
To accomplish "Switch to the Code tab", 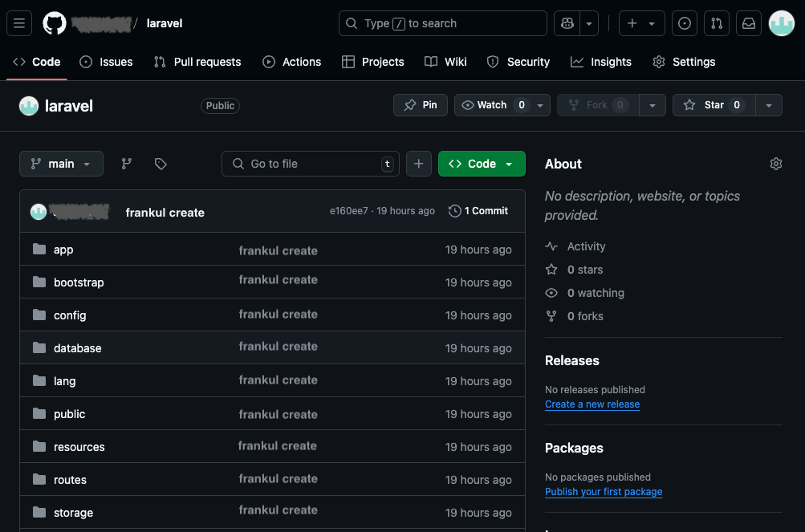I will 37,62.
